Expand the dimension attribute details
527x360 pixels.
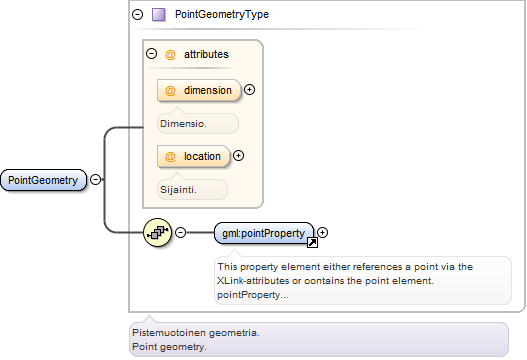coord(249,90)
